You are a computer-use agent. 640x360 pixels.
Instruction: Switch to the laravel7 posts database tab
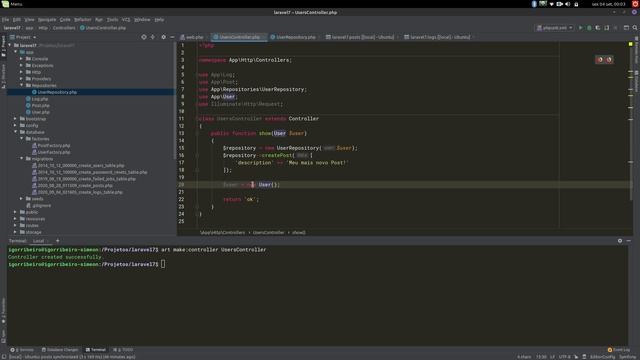click(361, 37)
